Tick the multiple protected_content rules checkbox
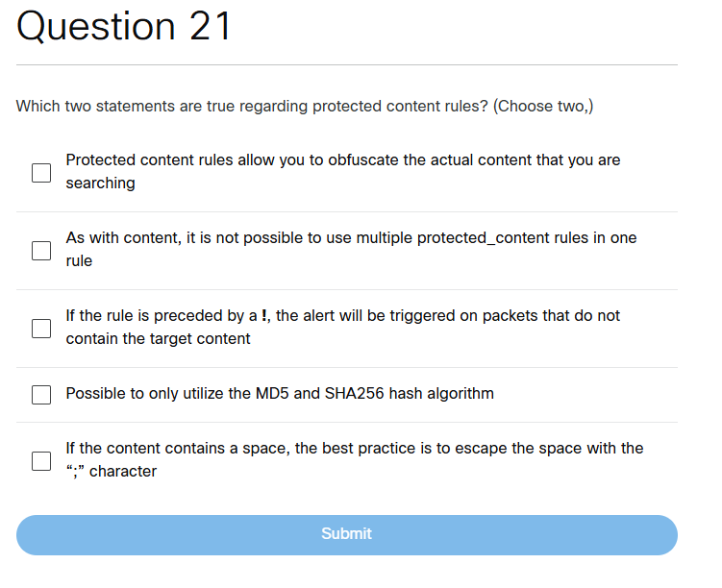 click(x=41, y=251)
